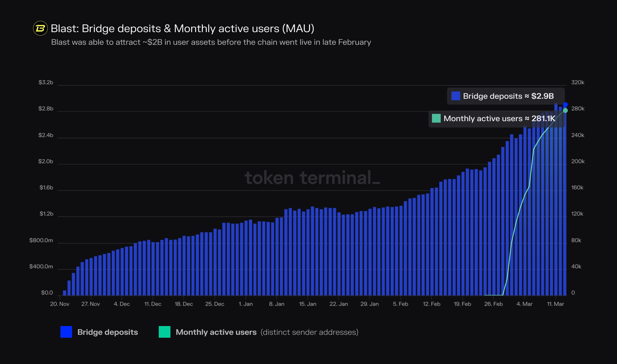Click the green dot marker at line end

tap(565, 111)
